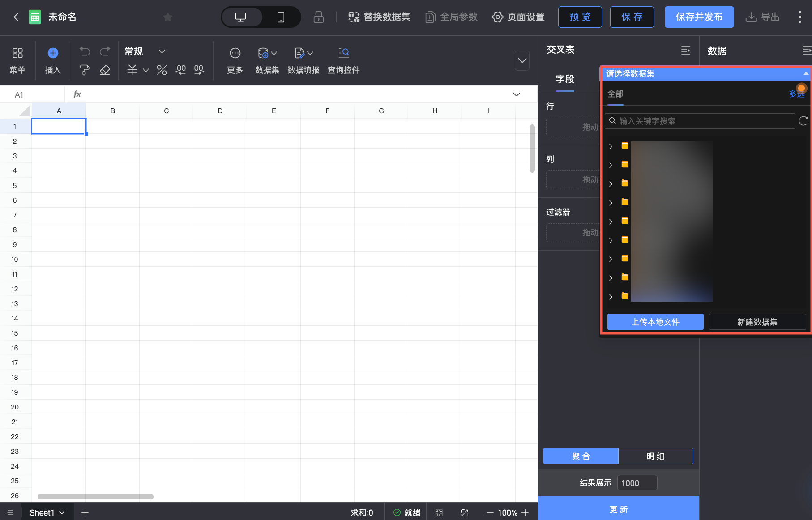The image size is (812, 520).
Task: Open the 数据集 dataset dropdown
Action: [x=267, y=60]
